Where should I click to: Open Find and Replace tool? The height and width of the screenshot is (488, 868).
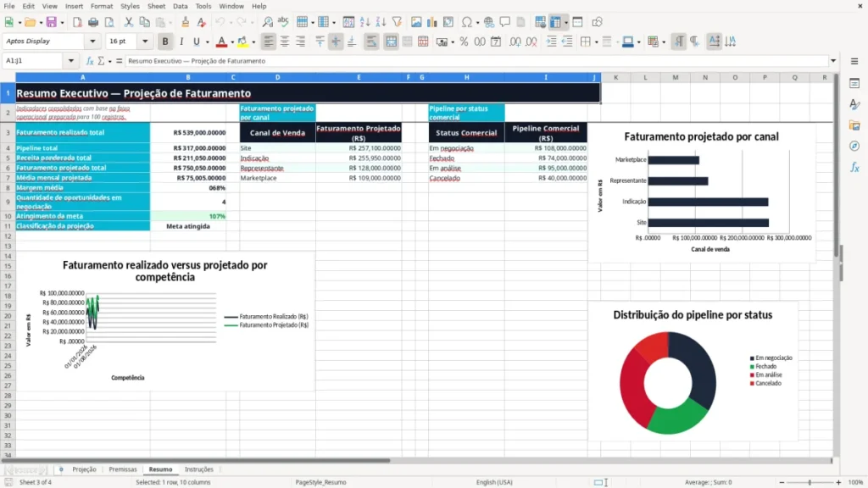(267, 22)
